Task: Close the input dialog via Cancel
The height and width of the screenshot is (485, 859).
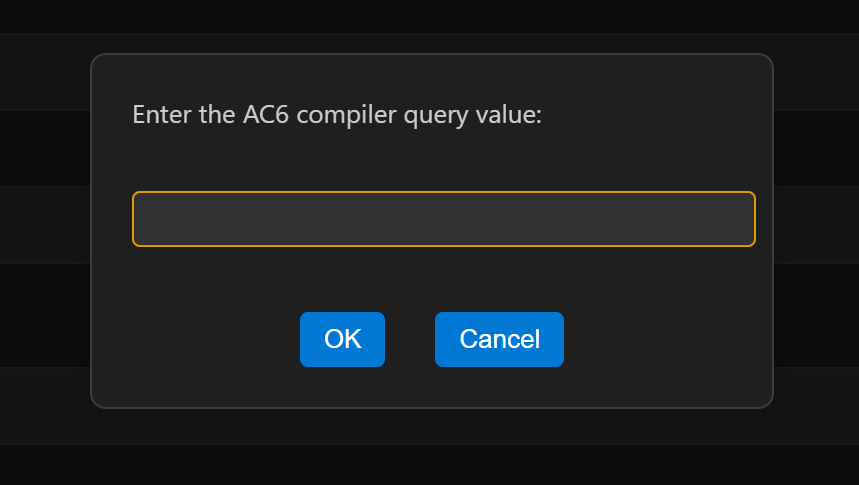Action: pos(499,339)
